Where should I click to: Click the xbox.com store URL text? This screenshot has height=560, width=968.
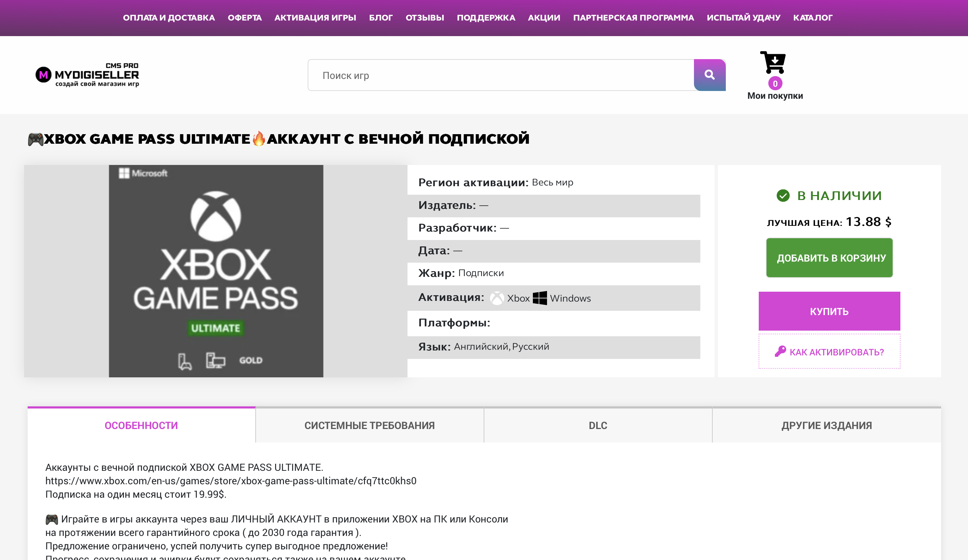pos(231,481)
